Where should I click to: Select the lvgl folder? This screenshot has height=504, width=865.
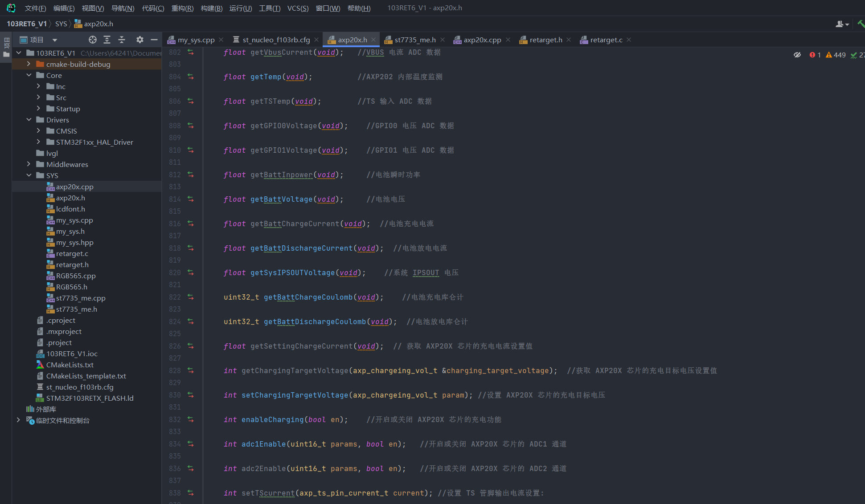tap(87, 153)
